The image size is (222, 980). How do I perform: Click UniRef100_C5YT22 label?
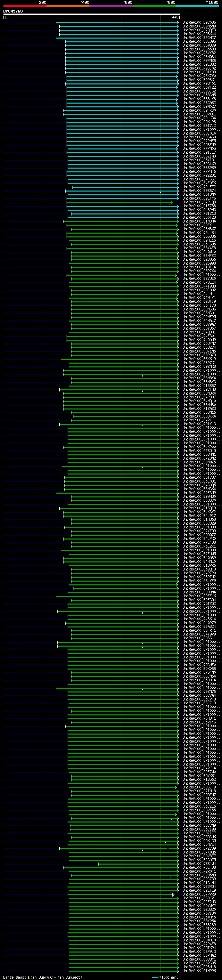199,87
